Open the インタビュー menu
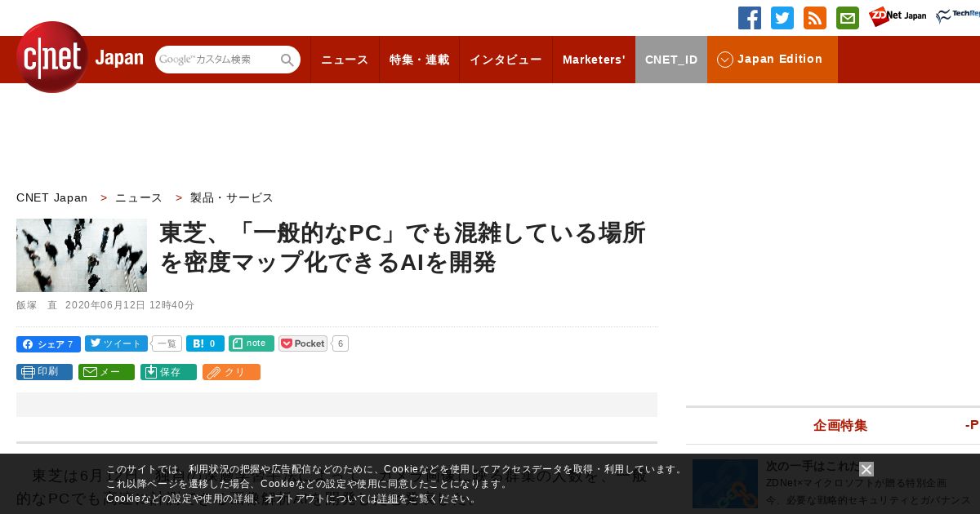The width and height of the screenshot is (980, 514). pyautogui.click(x=506, y=60)
